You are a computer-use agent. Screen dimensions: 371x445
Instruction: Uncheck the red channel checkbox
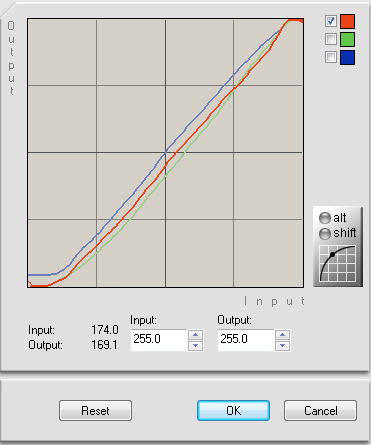tap(331, 21)
